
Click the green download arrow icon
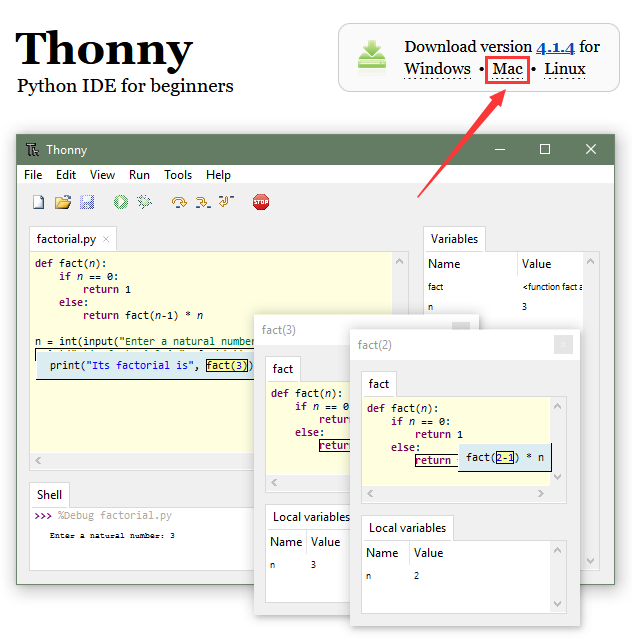(x=372, y=58)
